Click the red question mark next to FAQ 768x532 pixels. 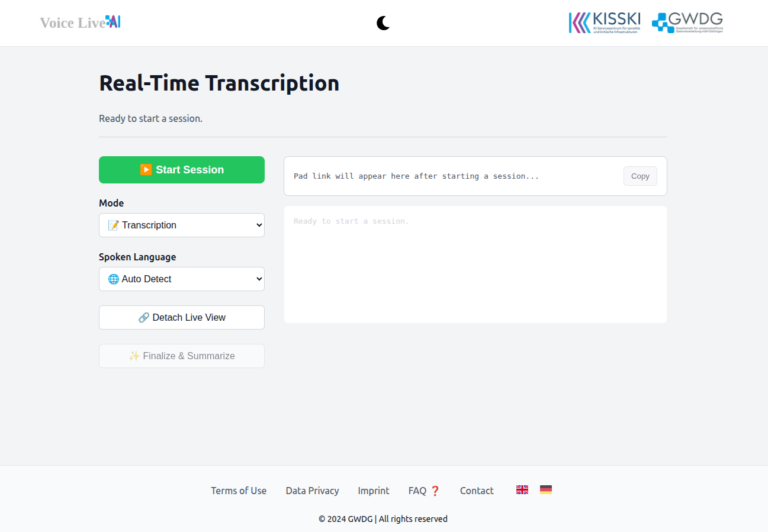(435, 491)
